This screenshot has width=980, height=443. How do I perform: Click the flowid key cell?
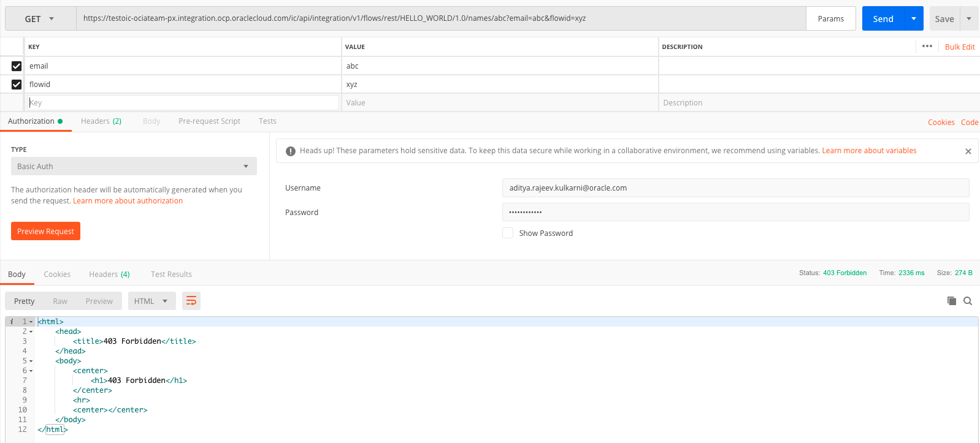183,85
